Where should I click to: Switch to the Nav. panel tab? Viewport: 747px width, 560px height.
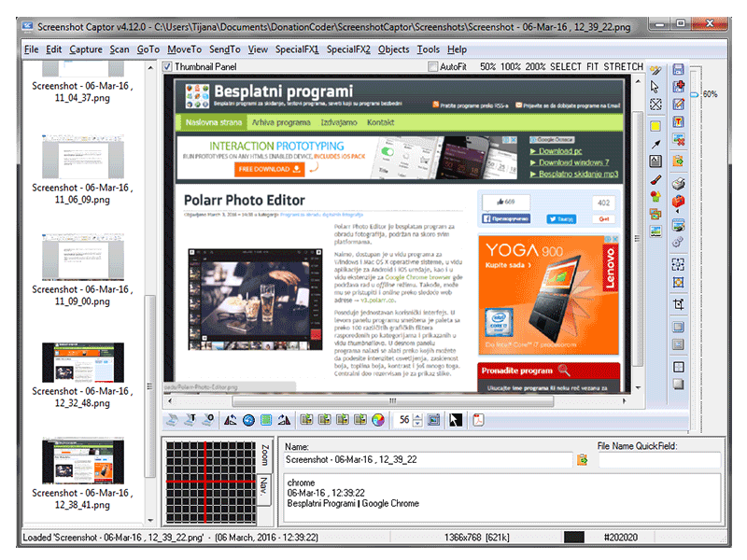[264, 487]
